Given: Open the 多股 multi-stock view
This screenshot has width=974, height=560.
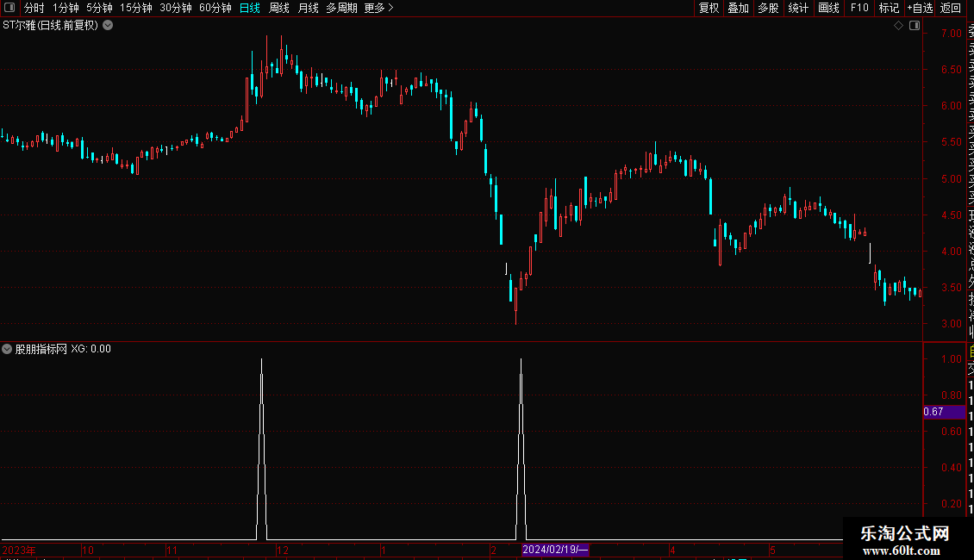Looking at the screenshot, I should click(768, 8).
